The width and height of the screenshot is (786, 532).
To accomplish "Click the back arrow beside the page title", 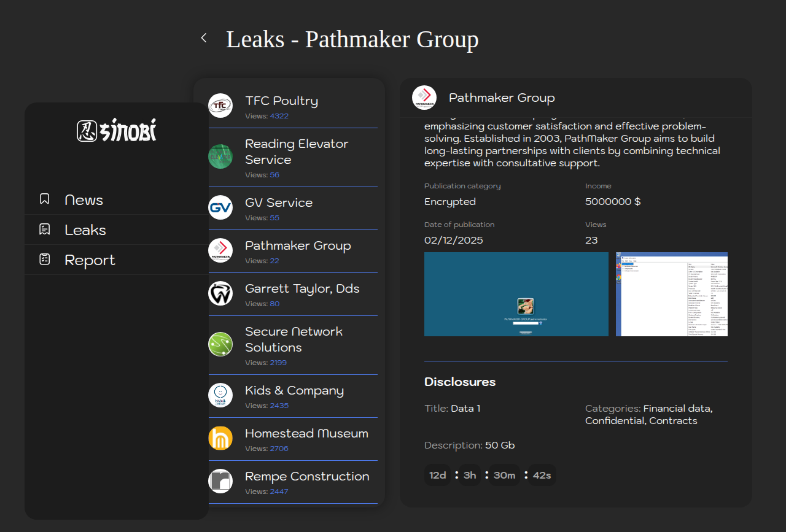I will pyautogui.click(x=204, y=38).
